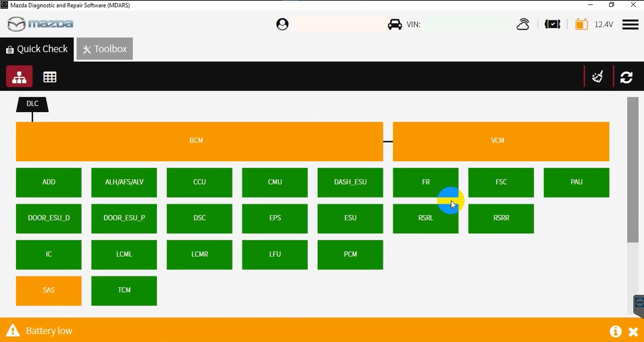Screen dimensions: 644x342
Task: Open the ALH/AFS/ALV module
Action: click(x=124, y=182)
